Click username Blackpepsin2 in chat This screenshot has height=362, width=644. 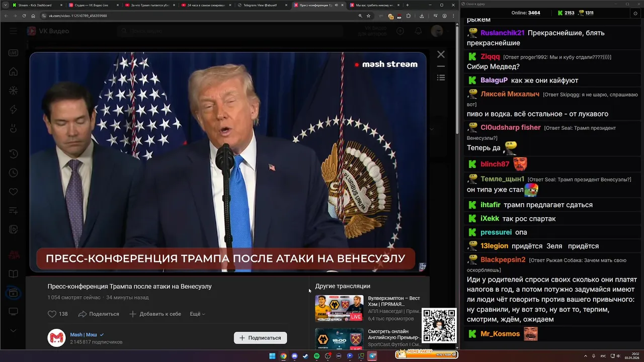point(503,259)
